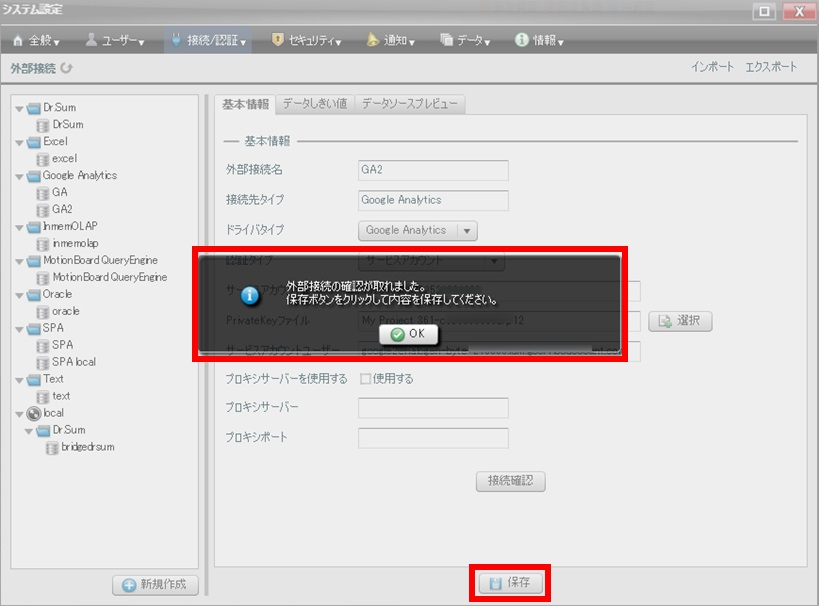Click the インポート link
819x606 pixels.
[712, 67]
